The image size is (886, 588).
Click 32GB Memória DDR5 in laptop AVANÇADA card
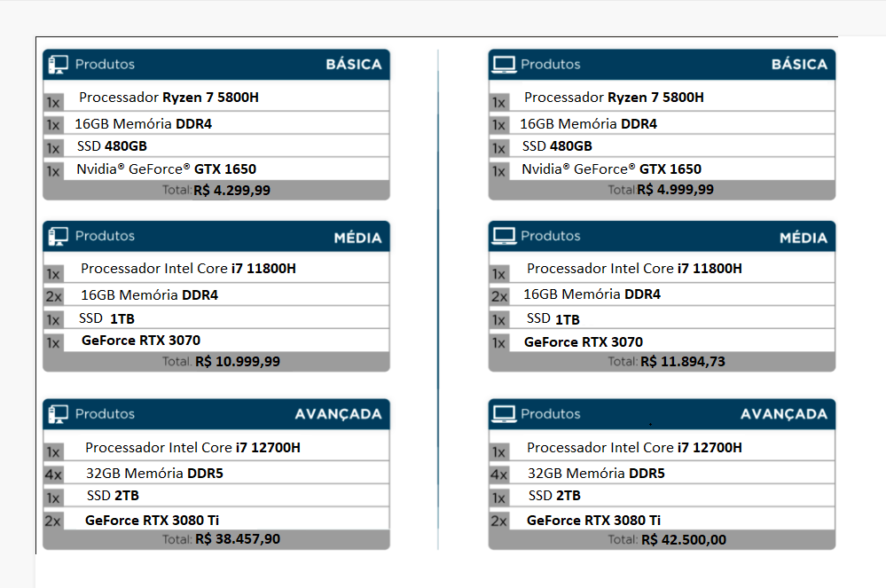pyautogui.click(x=596, y=474)
